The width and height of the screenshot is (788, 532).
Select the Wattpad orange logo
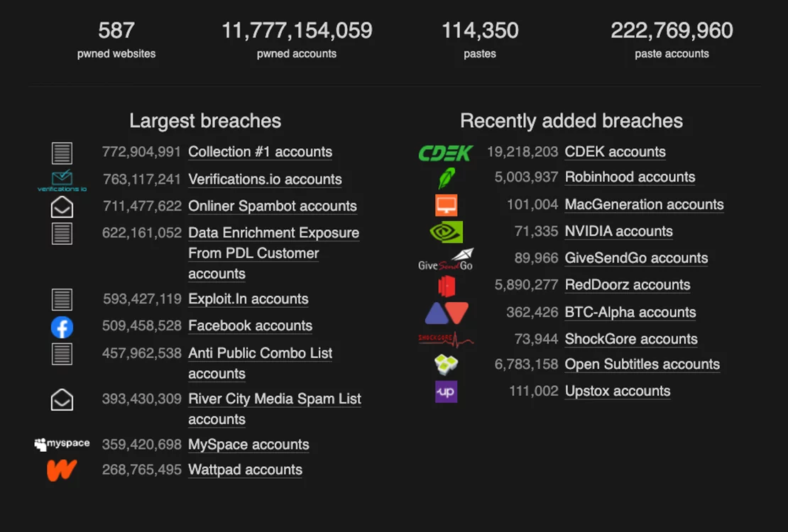[62, 469]
